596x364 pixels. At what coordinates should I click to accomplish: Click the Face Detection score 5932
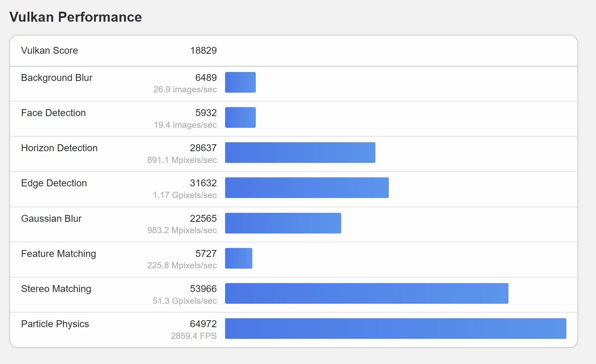pos(206,113)
